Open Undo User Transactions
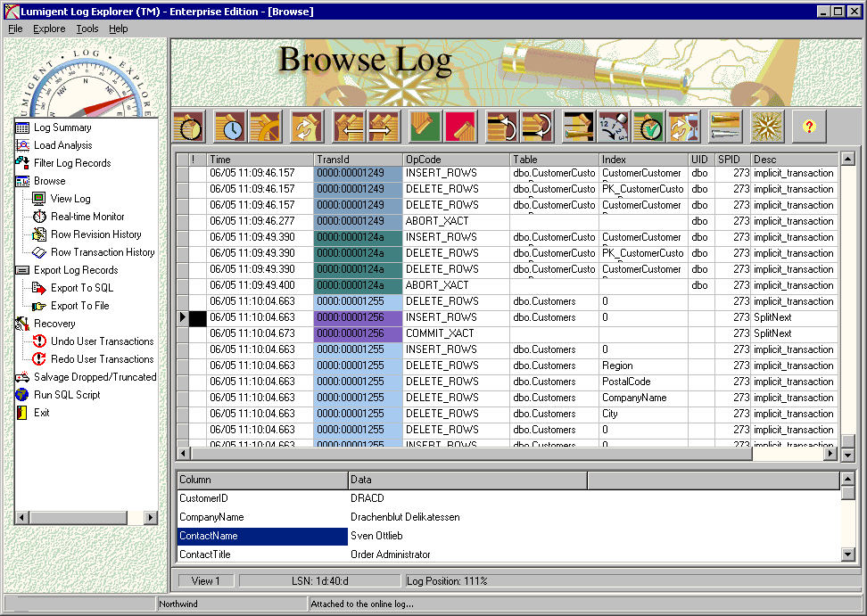Image resolution: width=867 pixels, height=616 pixels. click(x=102, y=341)
